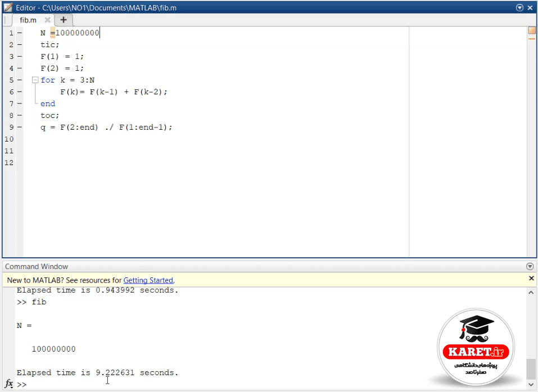Dismiss the New to MATLAB banner
Viewport: 538px width, 392px height.
pyautogui.click(x=531, y=278)
